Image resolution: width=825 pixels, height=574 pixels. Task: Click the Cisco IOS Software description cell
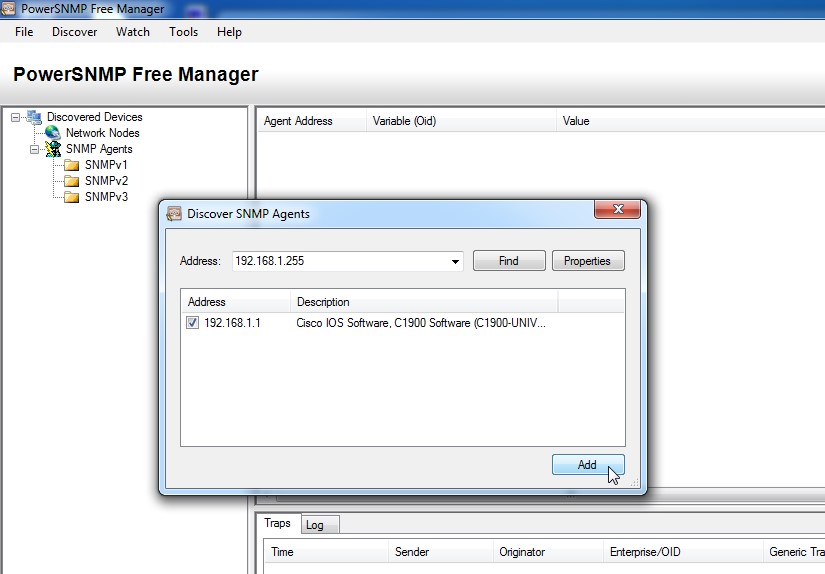point(421,323)
